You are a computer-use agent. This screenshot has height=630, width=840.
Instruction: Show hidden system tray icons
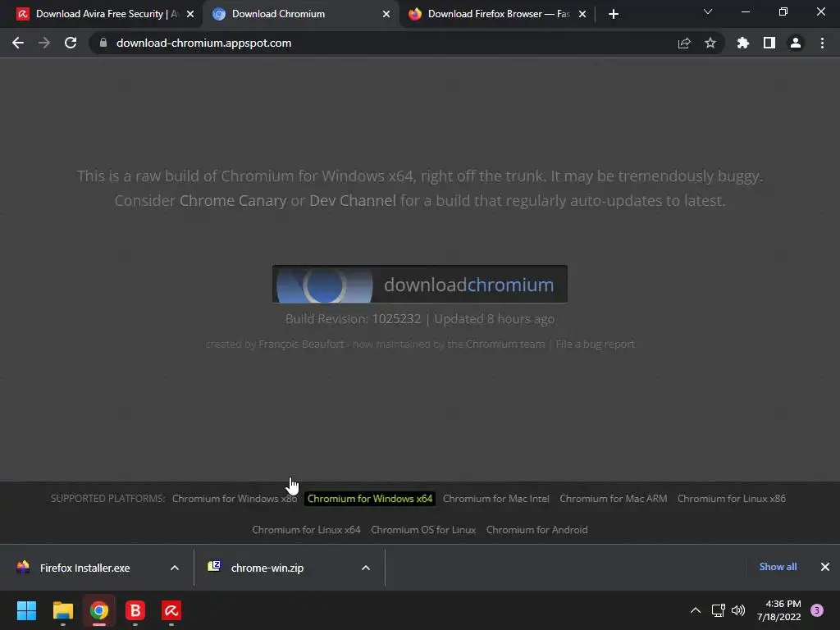(696, 610)
